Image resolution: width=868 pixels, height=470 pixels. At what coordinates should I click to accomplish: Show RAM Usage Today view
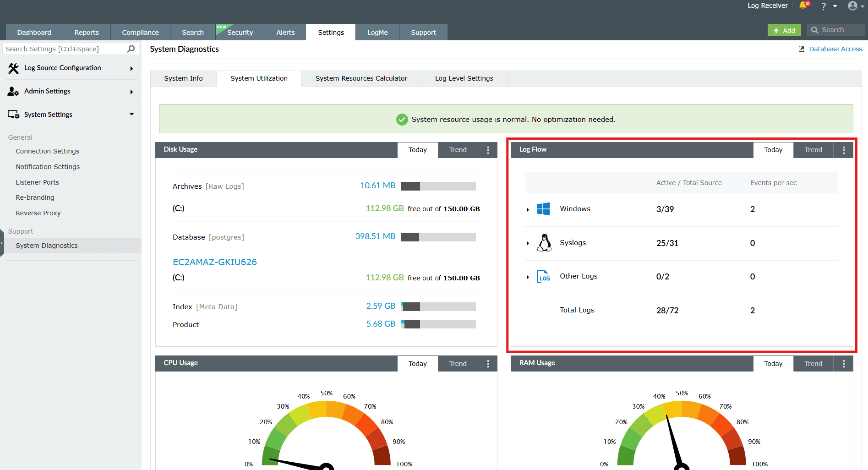773,364
